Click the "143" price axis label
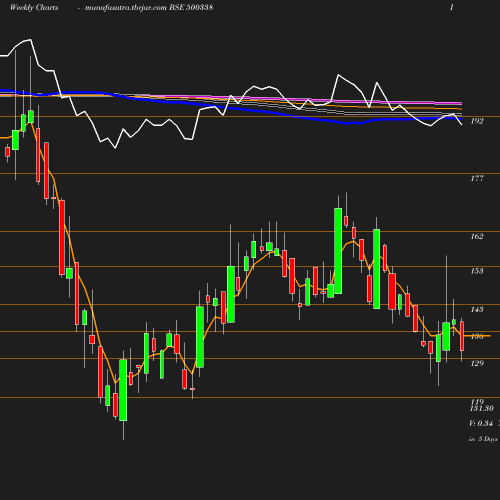Image resolution: width=500 pixels, height=500 pixels. pyautogui.click(x=477, y=310)
